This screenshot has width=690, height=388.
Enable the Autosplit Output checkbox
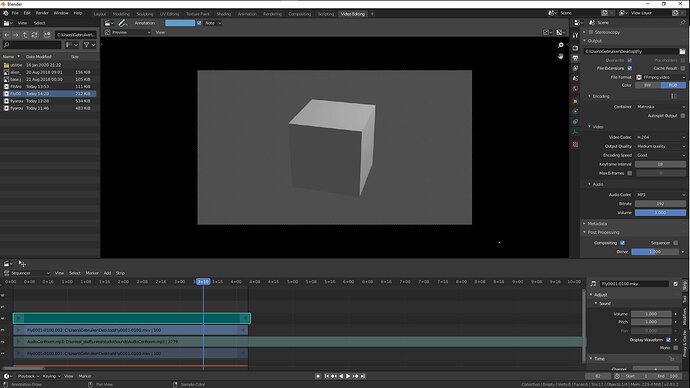pyautogui.click(x=683, y=116)
